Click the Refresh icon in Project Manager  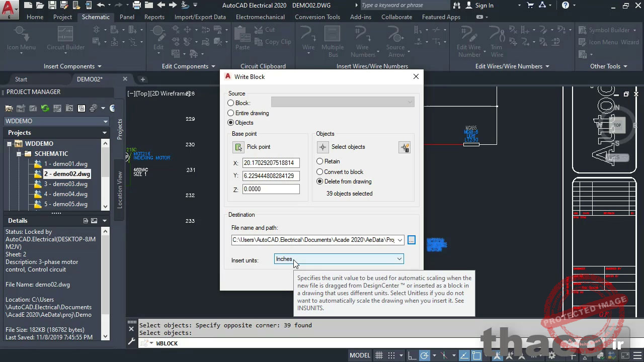coord(45,108)
